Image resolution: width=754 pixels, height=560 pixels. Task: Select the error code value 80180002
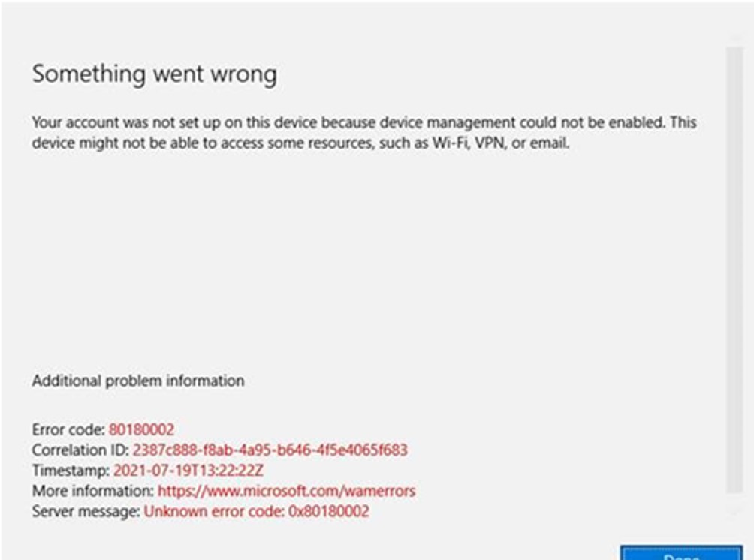(141, 429)
